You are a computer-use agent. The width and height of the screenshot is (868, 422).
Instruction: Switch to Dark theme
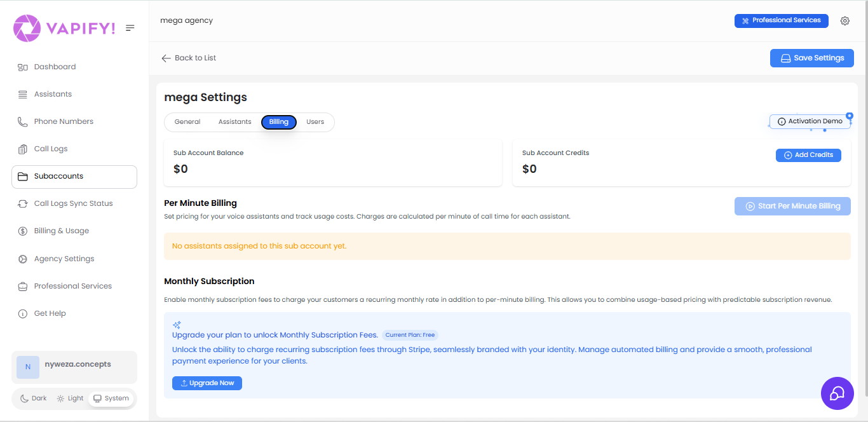click(x=32, y=398)
